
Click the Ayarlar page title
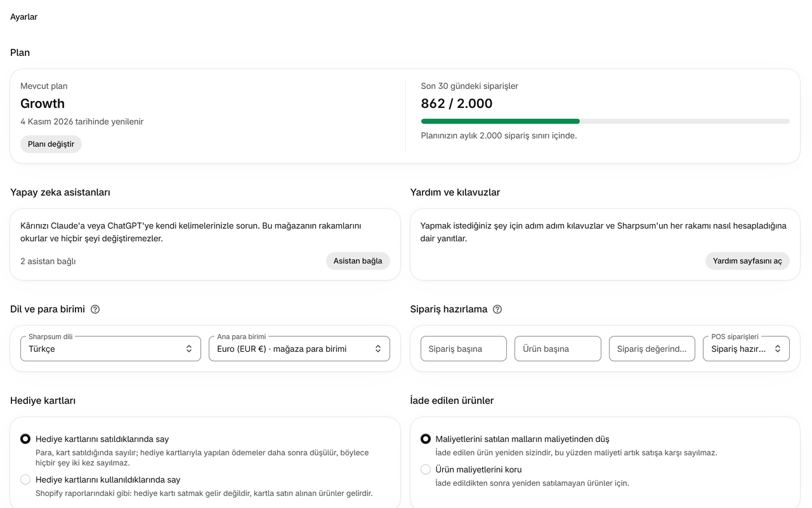[x=23, y=17]
